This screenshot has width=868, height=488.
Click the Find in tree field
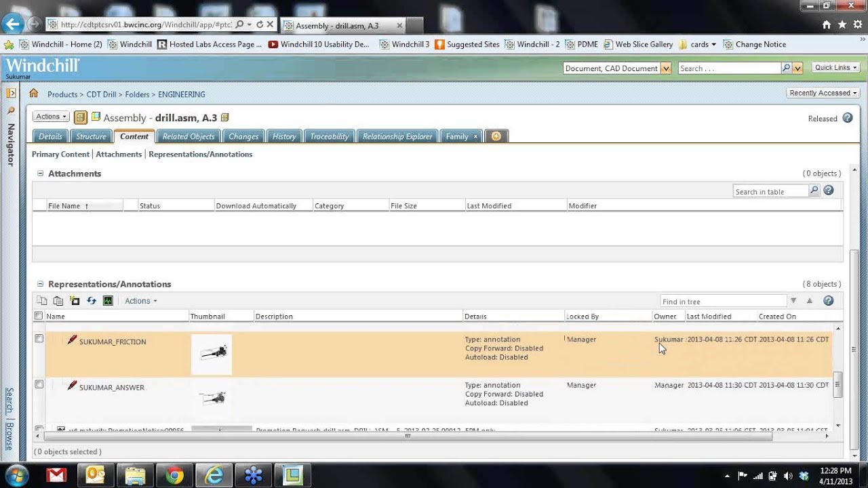pos(724,301)
